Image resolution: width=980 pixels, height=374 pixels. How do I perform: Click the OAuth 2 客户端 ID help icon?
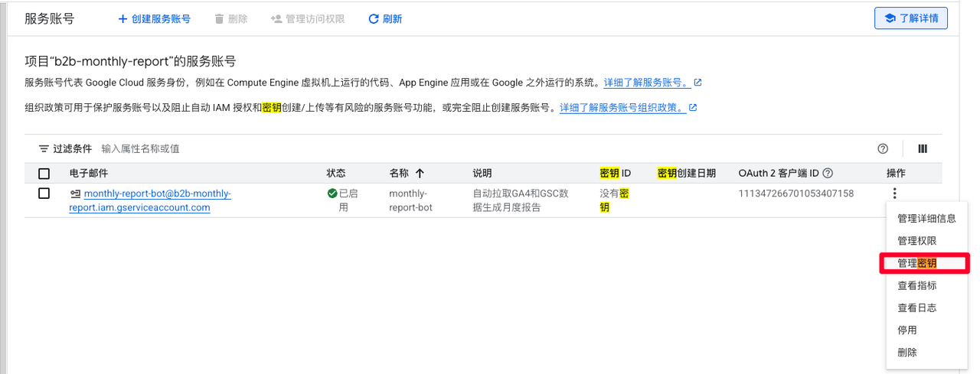(x=828, y=174)
